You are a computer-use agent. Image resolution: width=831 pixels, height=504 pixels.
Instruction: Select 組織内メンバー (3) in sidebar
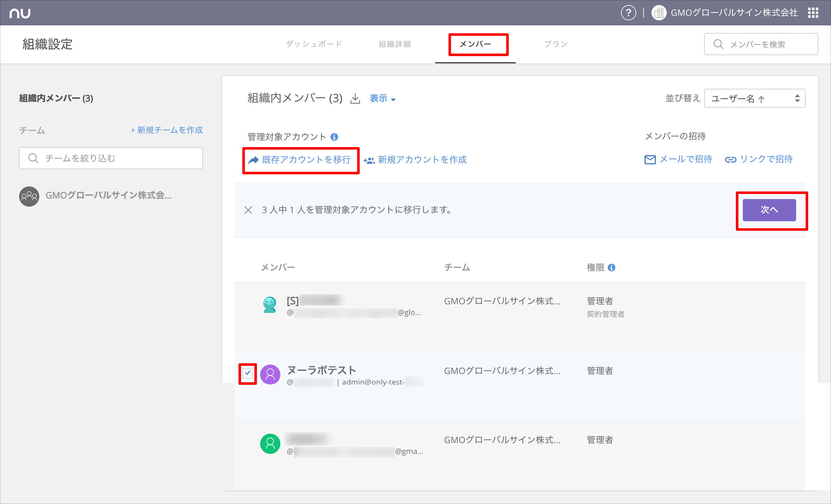click(56, 99)
